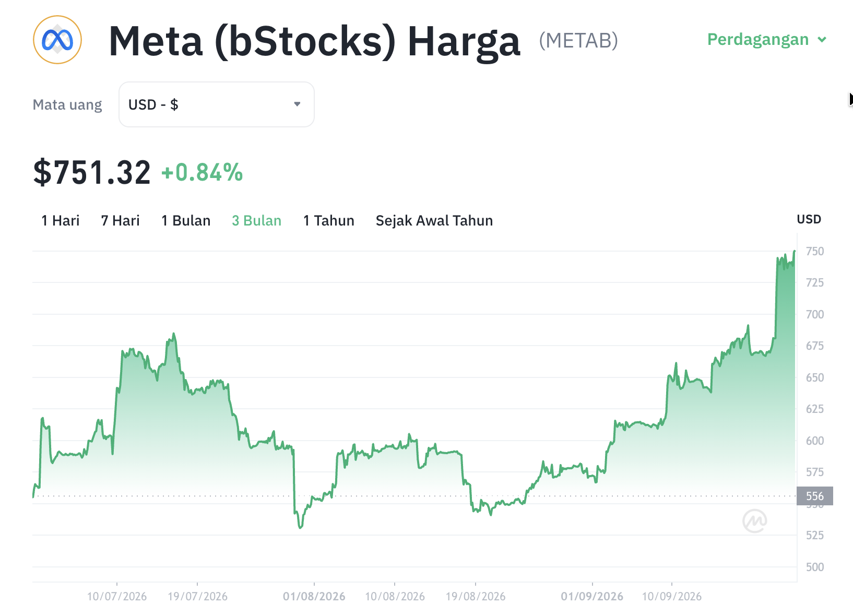Select the 1 Hari time range
The height and width of the screenshot is (616, 853).
point(61,221)
